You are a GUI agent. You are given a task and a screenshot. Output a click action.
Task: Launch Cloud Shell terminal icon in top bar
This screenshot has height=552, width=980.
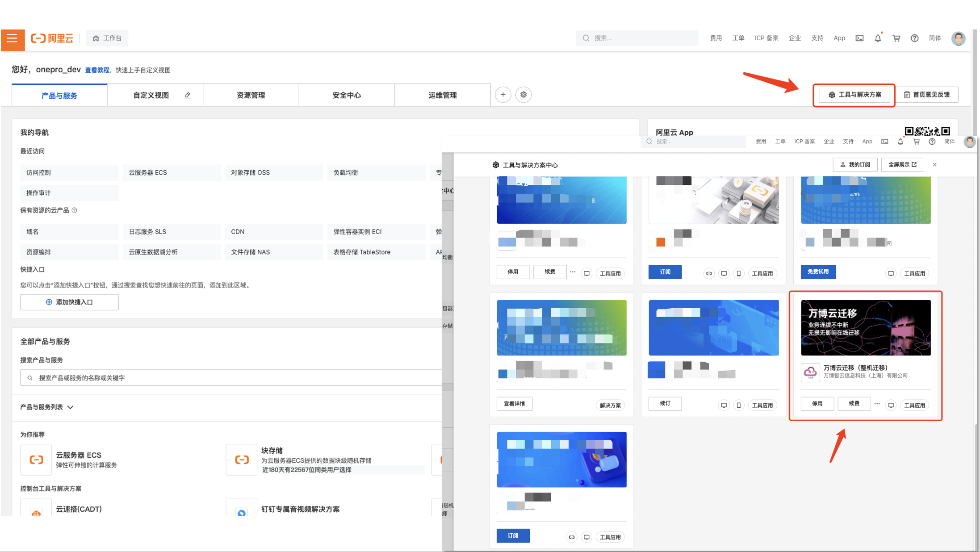(859, 38)
